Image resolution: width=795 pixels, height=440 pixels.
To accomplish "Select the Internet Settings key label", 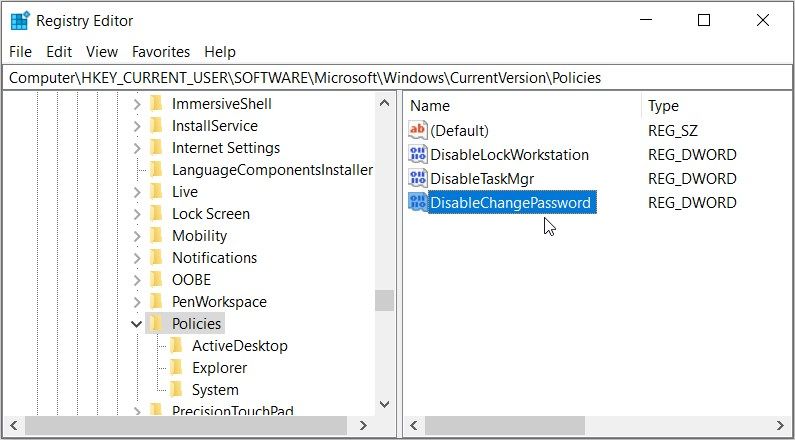I will 226,148.
